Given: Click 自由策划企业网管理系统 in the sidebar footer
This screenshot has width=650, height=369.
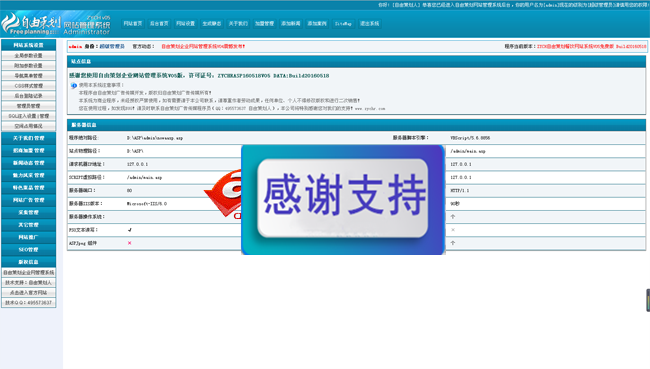Looking at the screenshot, I should coord(29,272).
